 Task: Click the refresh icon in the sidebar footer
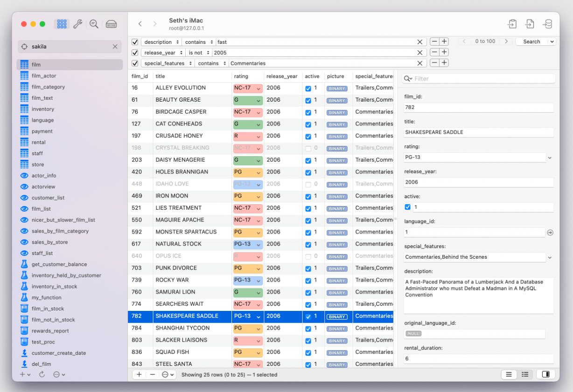[42, 374]
